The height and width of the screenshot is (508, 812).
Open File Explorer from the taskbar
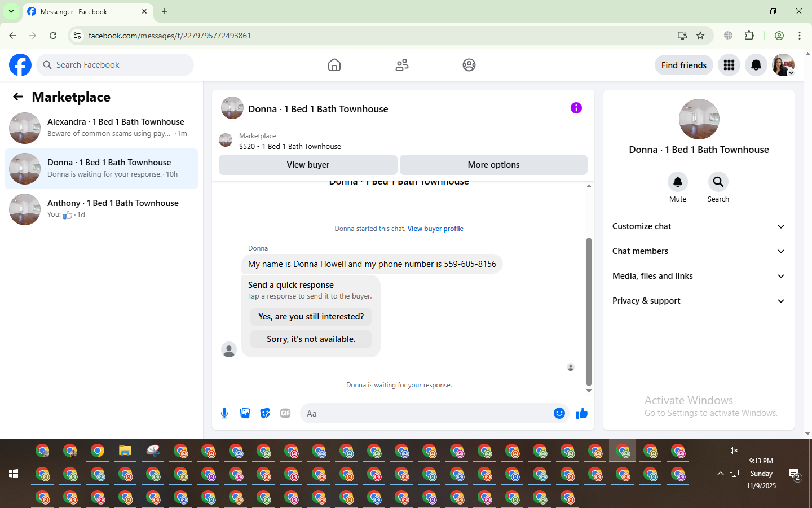click(125, 450)
